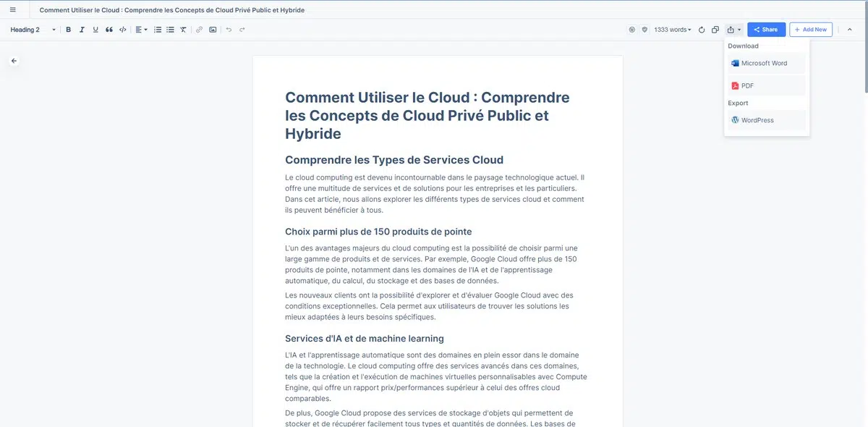Viewport: 868px width, 427px height.
Task: Insert a blockquote
Action: [x=109, y=30]
